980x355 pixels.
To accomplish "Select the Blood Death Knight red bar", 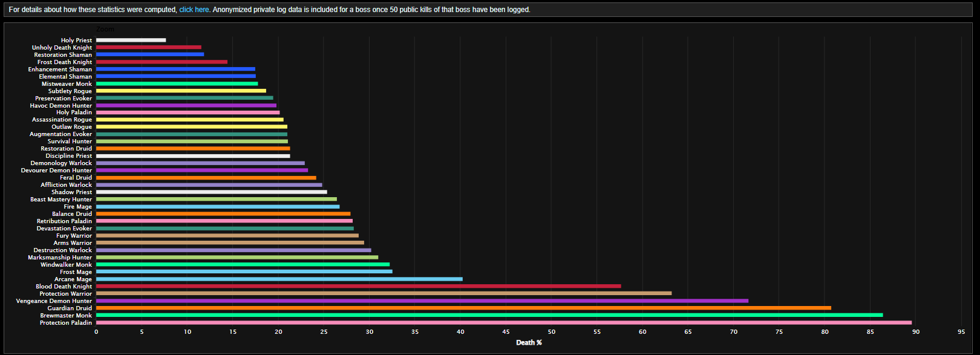I will [358, 286].
